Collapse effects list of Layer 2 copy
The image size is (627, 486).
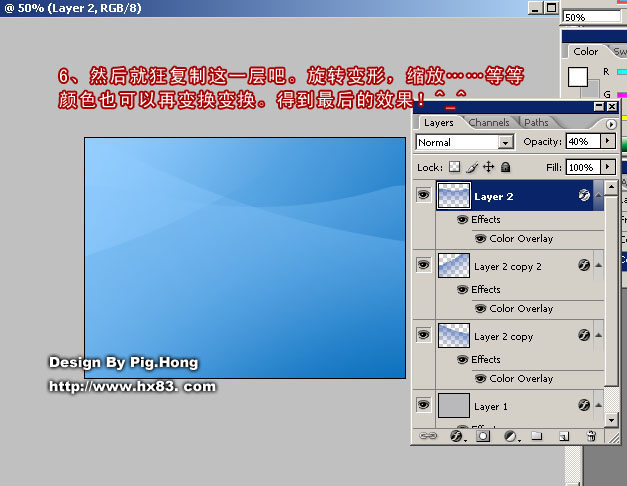(598, 335)
